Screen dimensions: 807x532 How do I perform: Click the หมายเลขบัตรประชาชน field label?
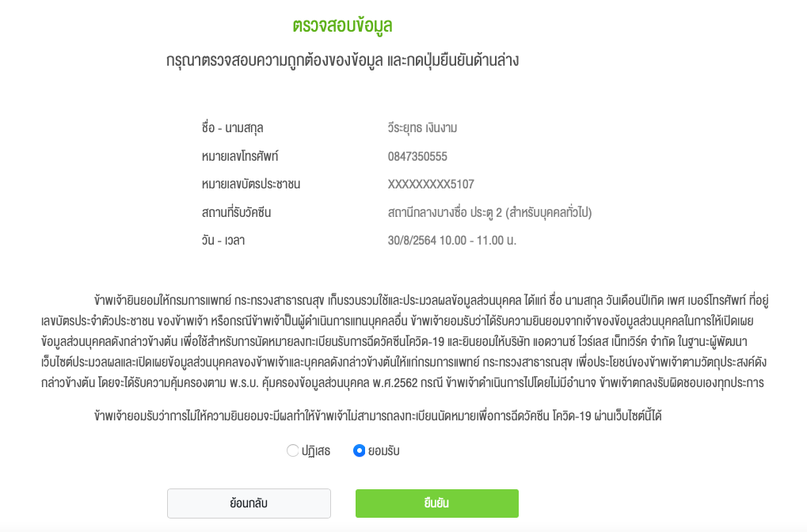pyautogui.click(x=251, y=184)
